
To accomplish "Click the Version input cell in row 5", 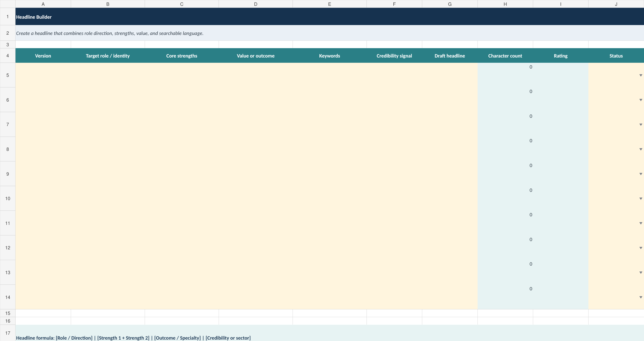I will coord(43,75).
